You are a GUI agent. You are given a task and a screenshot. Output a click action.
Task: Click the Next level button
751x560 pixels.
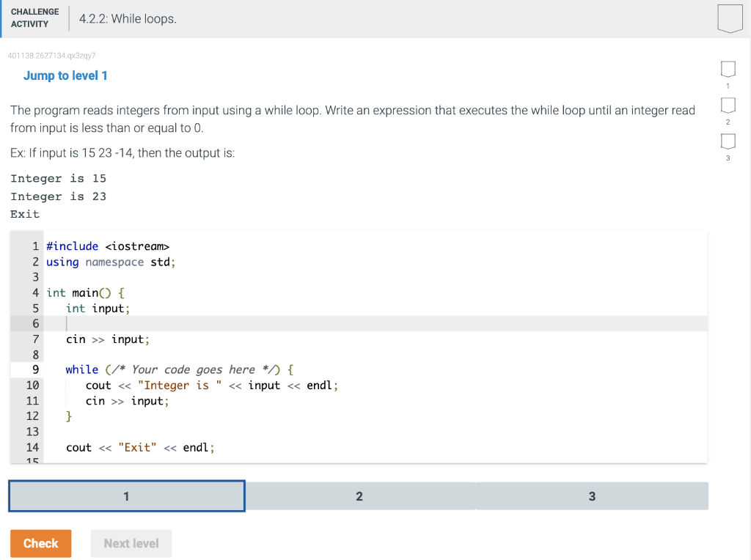(x=131, y=543)
